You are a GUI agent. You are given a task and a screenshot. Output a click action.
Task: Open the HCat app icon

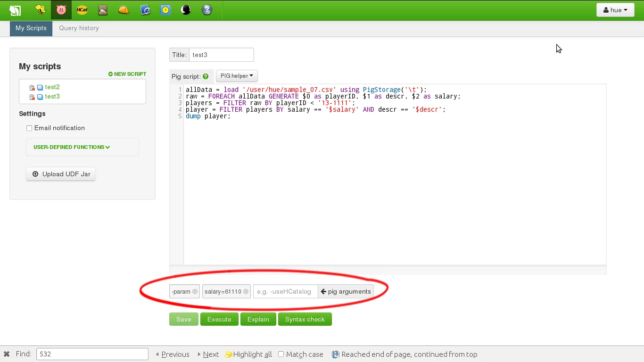coord(82,9)
